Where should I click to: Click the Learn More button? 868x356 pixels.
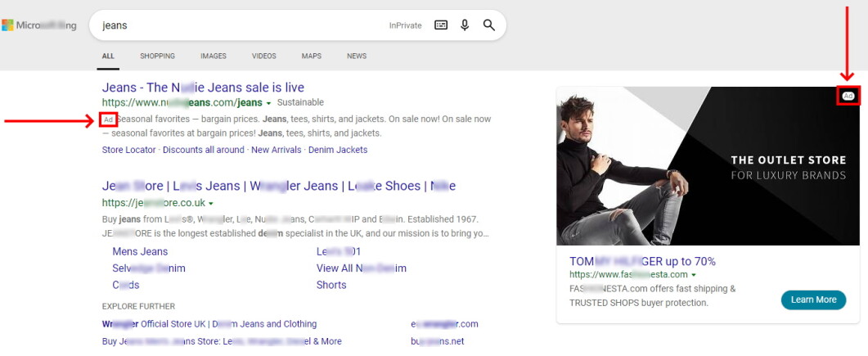pyautogui.click(x=813, y=300)
